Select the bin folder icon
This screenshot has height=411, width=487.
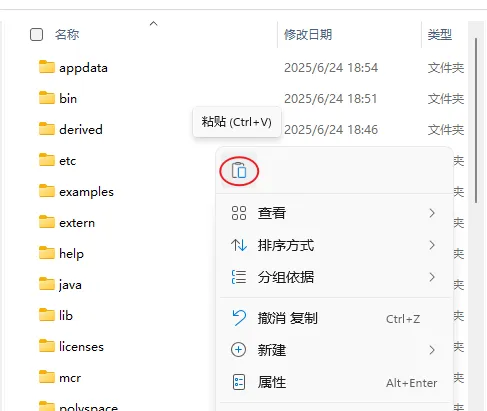pos(47,98)
